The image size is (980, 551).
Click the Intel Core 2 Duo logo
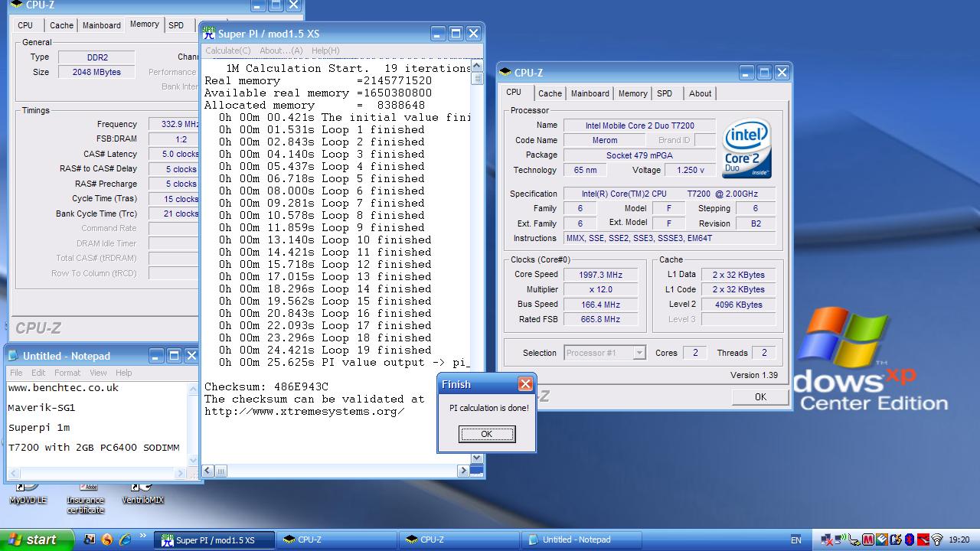tap(747, 149)
